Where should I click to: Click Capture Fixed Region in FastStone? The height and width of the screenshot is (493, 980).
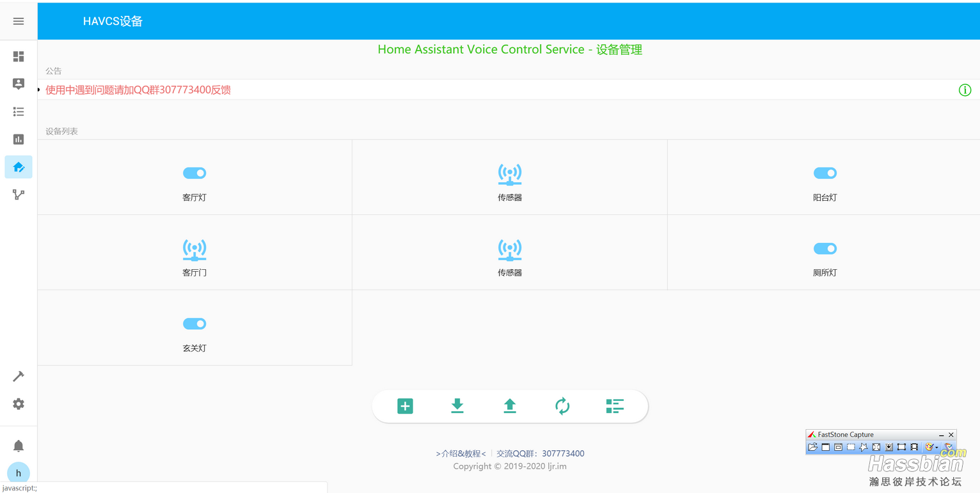[901, 447]
